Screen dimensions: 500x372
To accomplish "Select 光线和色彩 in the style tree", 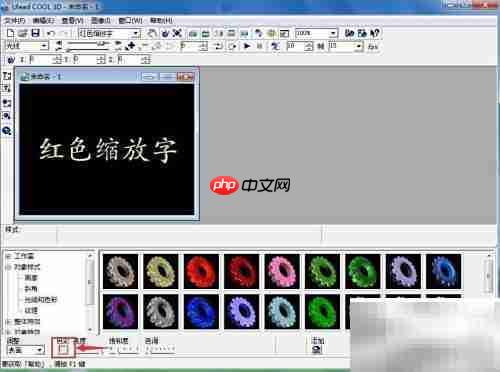I will tap(41, 300).
